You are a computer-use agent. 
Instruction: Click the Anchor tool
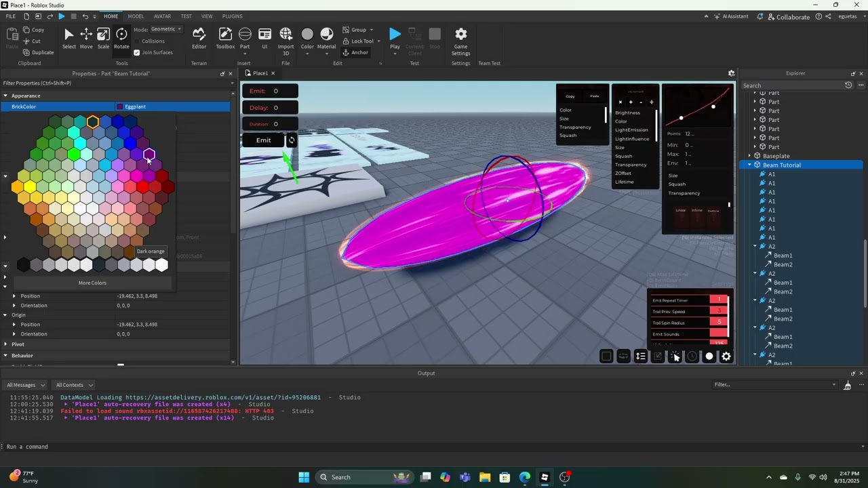click(x=355, y=52)
